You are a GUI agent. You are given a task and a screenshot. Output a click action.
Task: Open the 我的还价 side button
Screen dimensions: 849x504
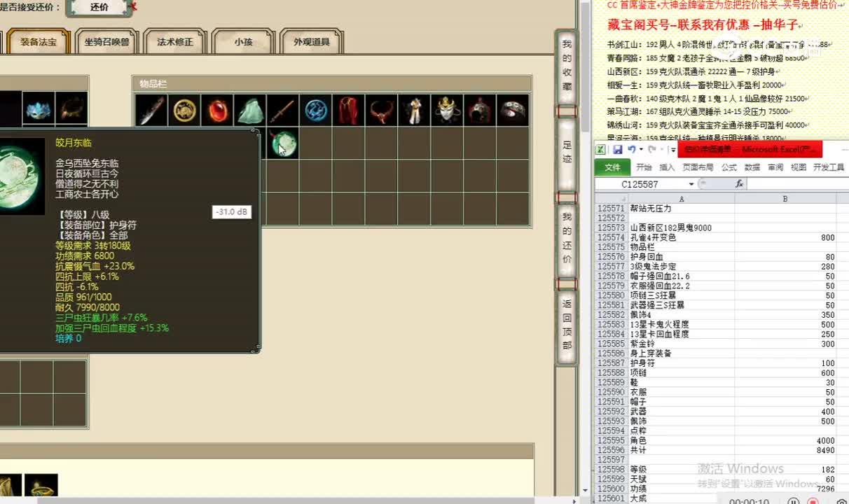pos(567,239)
